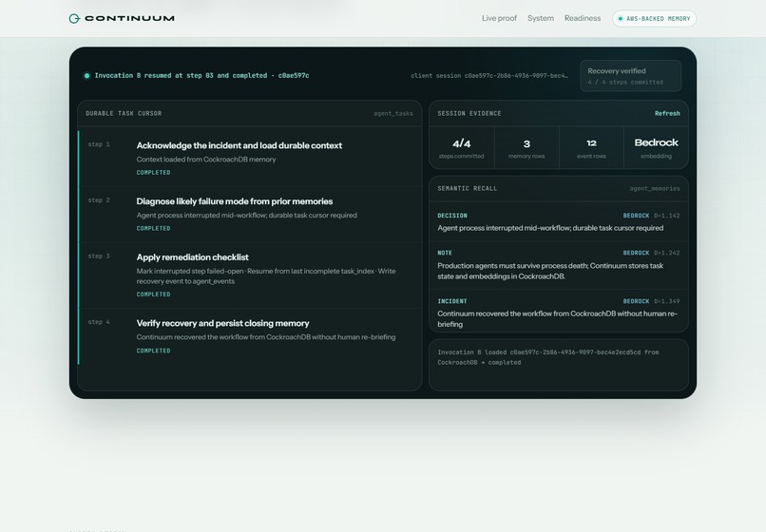Click the 4/4 steps committed stat
The image size is (766, 532).
pyautogui.click(x=462, y=148)
